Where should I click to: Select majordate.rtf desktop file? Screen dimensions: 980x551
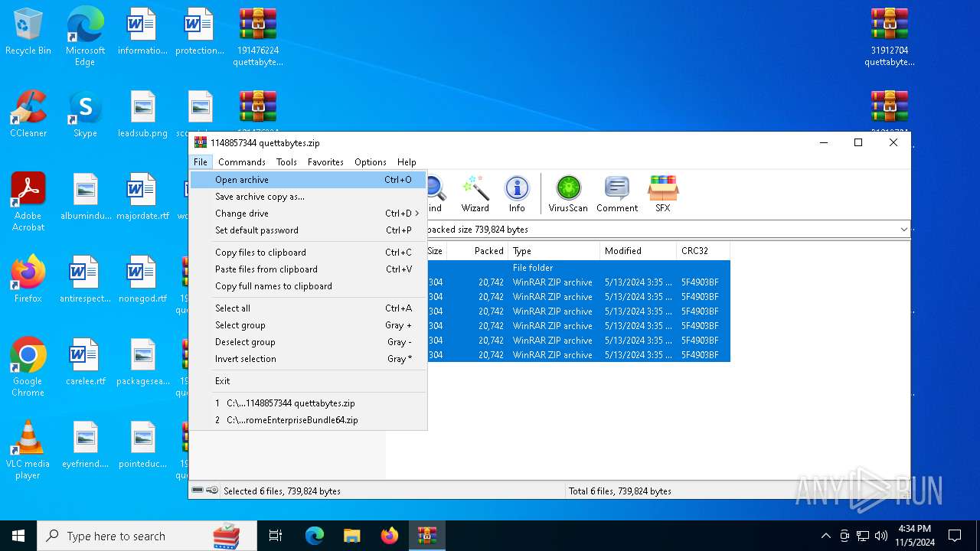[142, 197]
